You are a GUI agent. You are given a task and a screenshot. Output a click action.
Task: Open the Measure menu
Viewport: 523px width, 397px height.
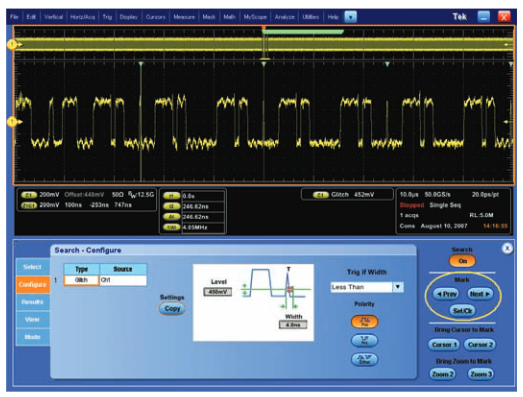(x=184, y=17)
